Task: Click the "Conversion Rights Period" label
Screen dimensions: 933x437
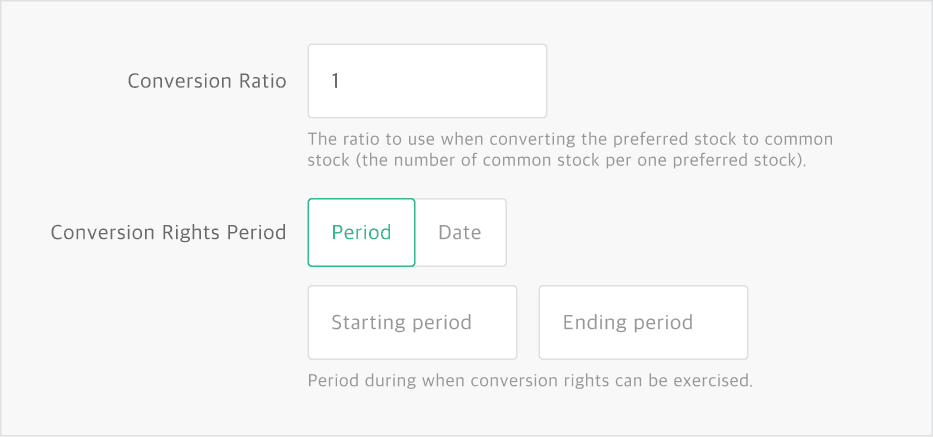Action: (168, 232)
